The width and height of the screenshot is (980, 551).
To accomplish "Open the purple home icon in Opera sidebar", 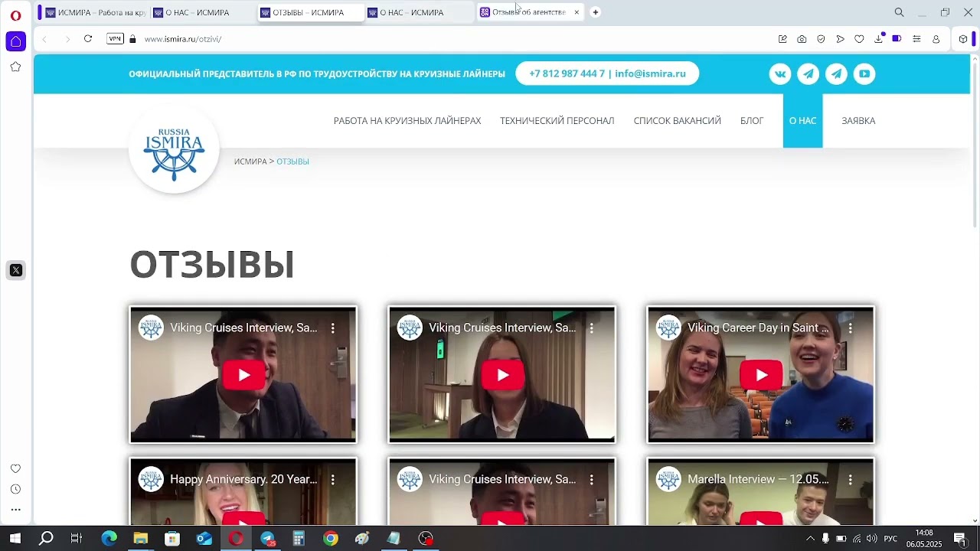I will (15, 41).
